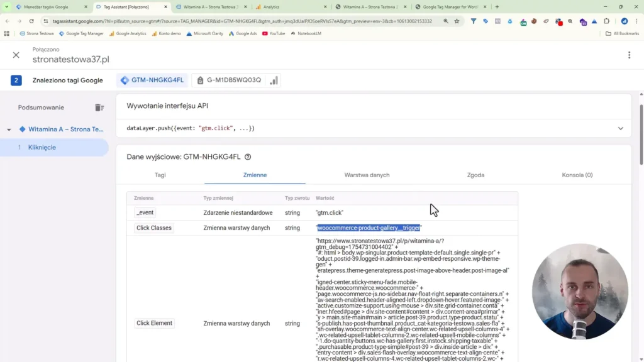644x362 pixels.
Task: Click the Click Classes variable chip
Action: pos(154,228)
